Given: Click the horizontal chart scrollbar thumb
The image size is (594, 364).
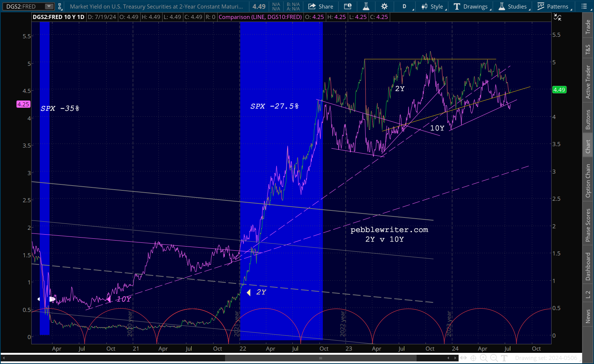Looking at the screenshot, I should [x=321, y=358].
